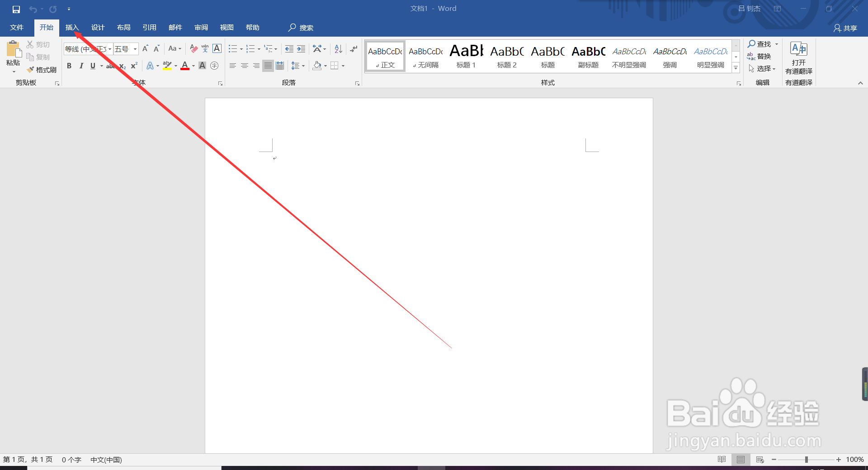This screenshot has height=470, width=868.
Task: Toggle subscript x₂
Action: click(x=123, y=66)
